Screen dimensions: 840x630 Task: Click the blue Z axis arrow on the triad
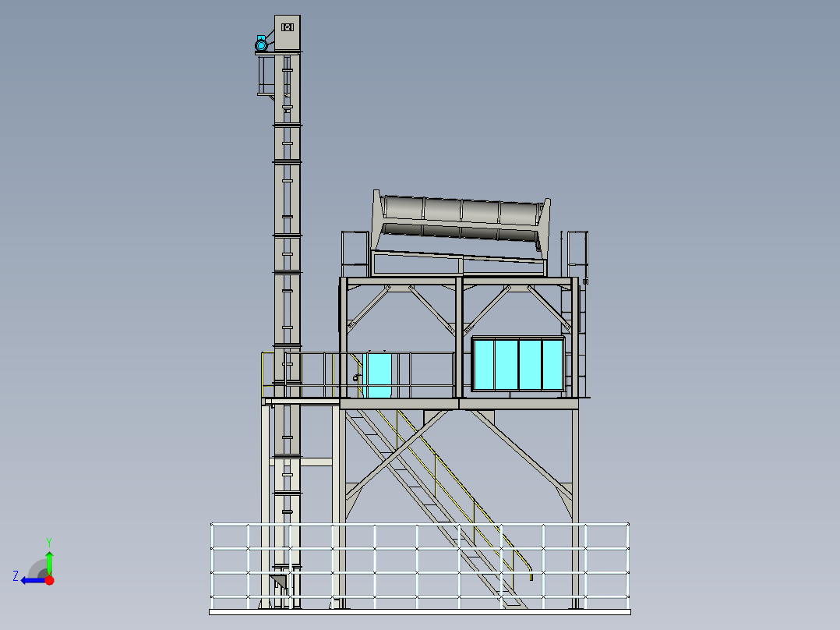33,580
